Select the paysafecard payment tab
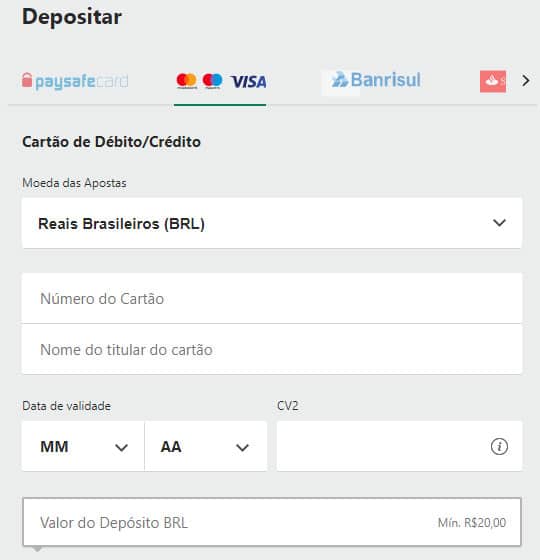This screenshot has height=560, width=540. (x=75, y=81)
